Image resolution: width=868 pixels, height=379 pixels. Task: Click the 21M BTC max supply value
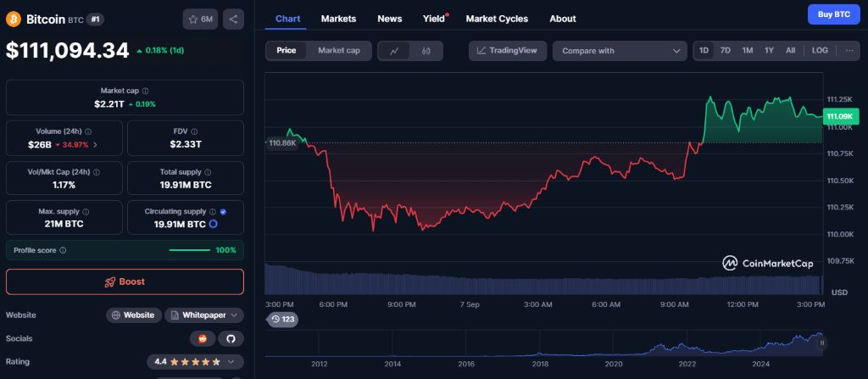(x=64, y=225)
